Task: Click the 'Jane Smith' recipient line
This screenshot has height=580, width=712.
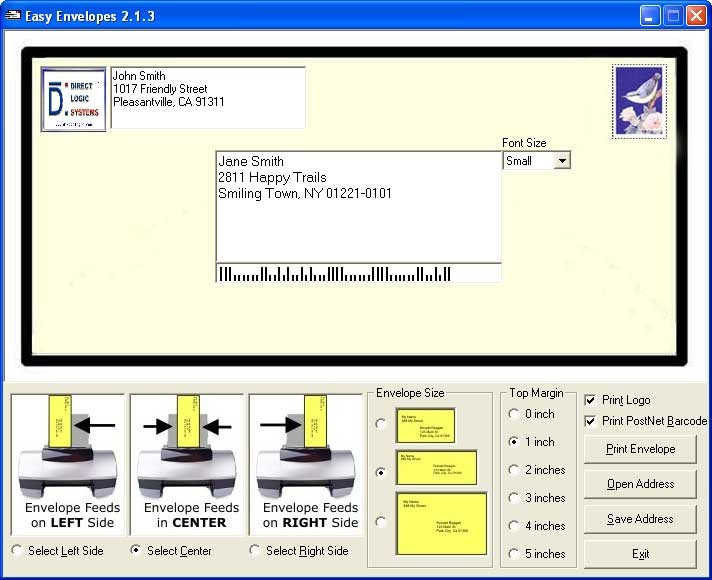Action: coord(251,161)
